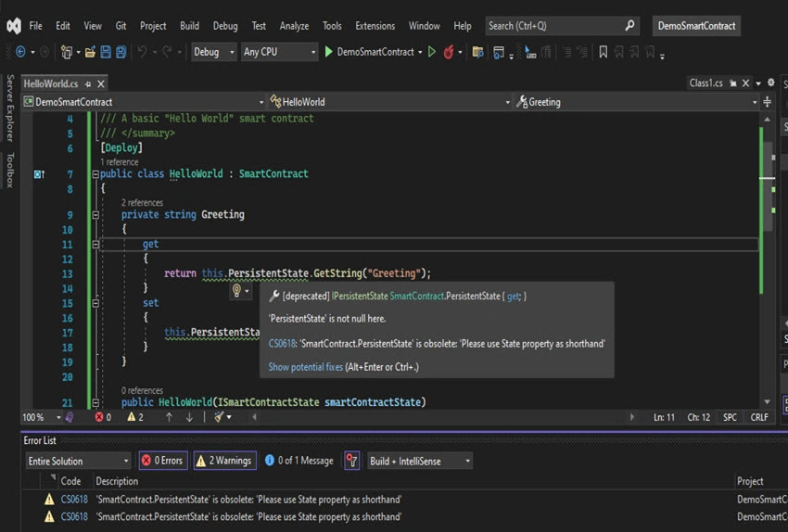Open the first CS0618 code link in Error List
The height and width of the screenshot is (532, 788).
[74, 500]
